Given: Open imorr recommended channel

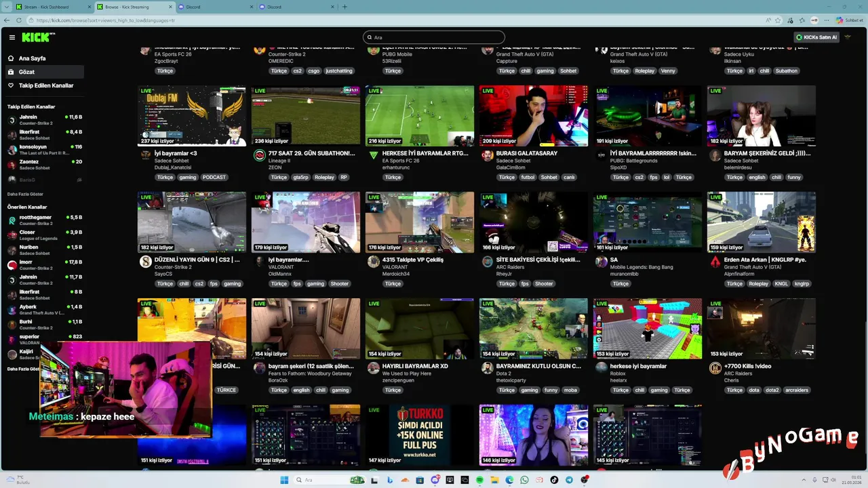Looking at the screenshot, I should pyautogui.click(x=45, y=265).
